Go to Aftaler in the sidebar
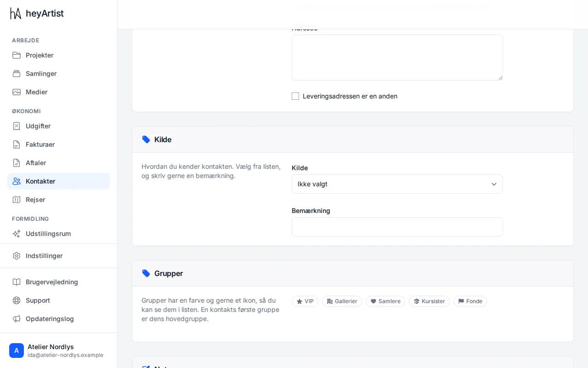Viewport: 588px width, 368px height. (59, 163)
